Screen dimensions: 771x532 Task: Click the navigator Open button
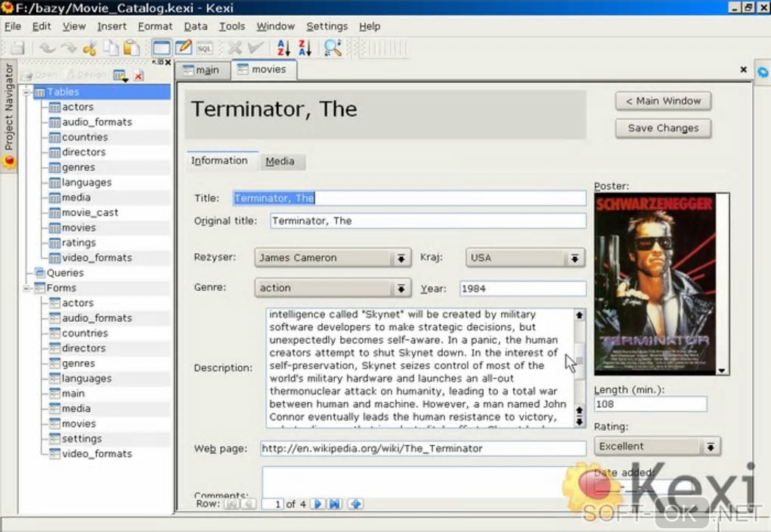pos(40,76)
